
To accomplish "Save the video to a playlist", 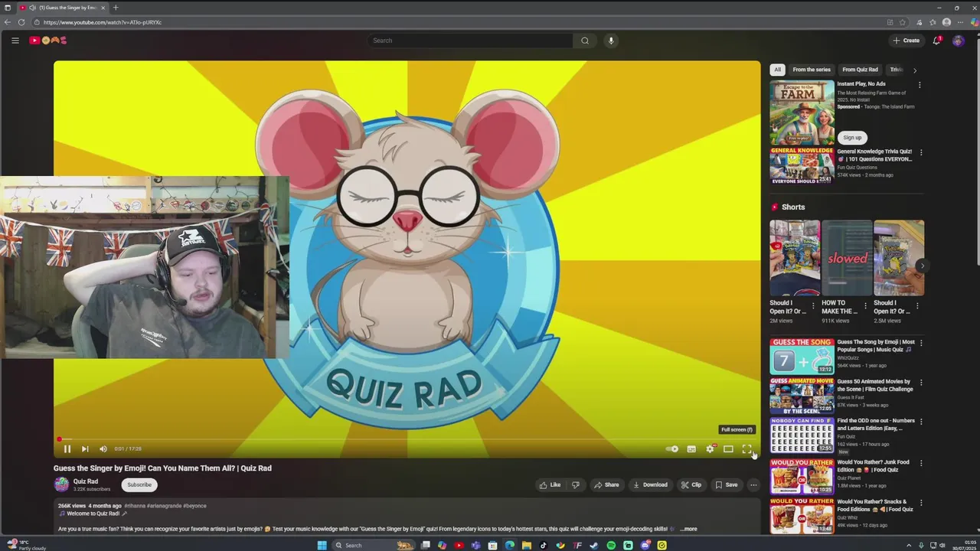I will click(x=727, y=484).
